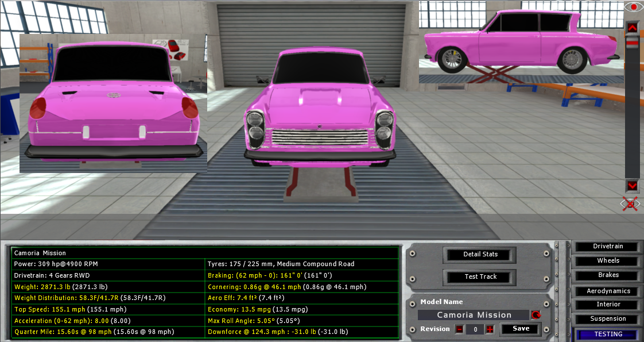The height and width of the screenshot is (342, 644).
Task: Go to the Wheels tab
Action: (x=608, y=261)
